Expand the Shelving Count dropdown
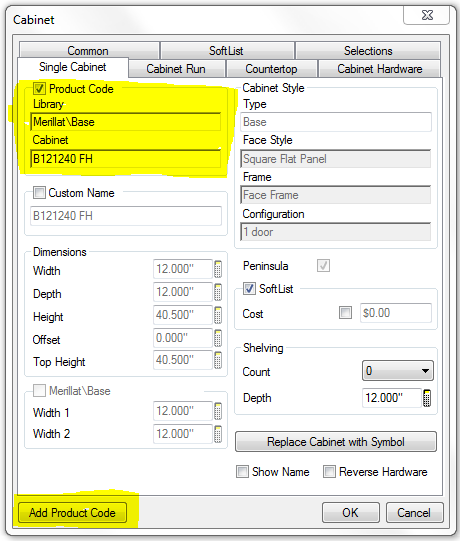460x541 pixels. [x=398, y=371]
